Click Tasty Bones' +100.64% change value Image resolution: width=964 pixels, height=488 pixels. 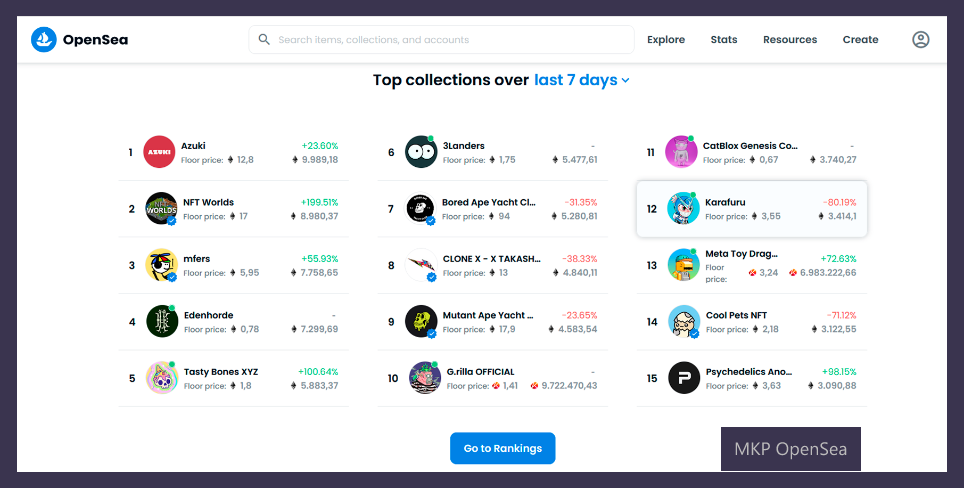[x=318, y=372]
